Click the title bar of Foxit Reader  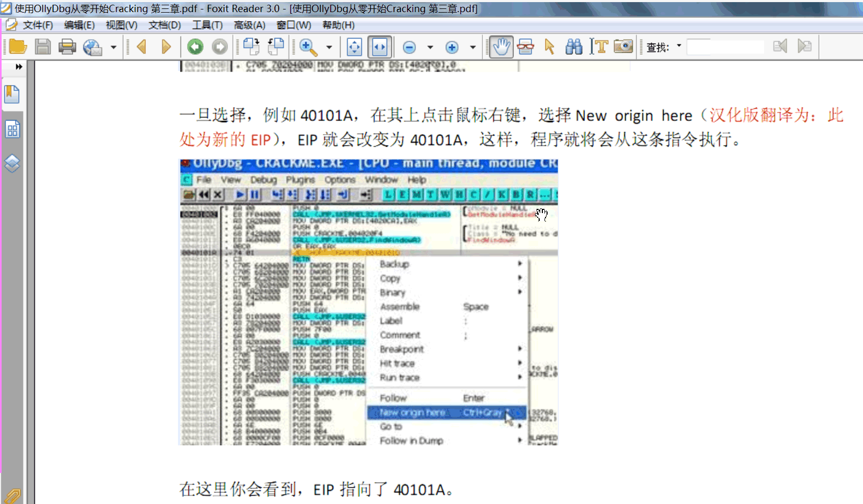[x=431, y=8]
